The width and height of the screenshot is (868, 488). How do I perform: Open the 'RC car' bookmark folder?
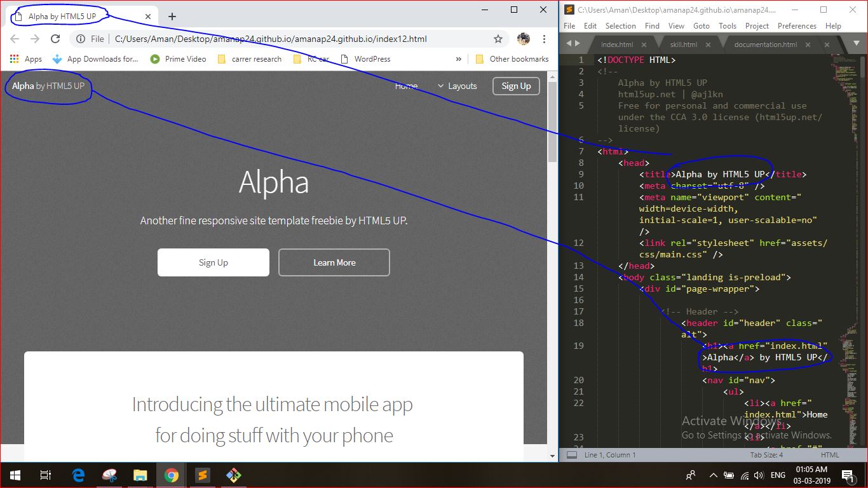[x=311, y=58]
